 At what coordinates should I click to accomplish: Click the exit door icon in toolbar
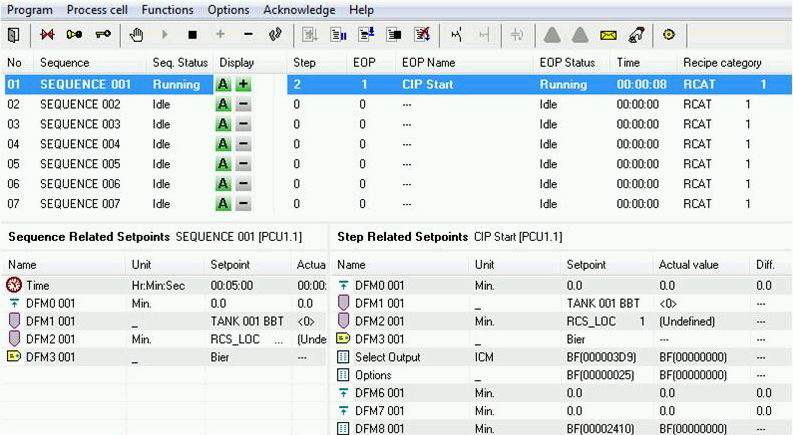click(x=13, y=35)
